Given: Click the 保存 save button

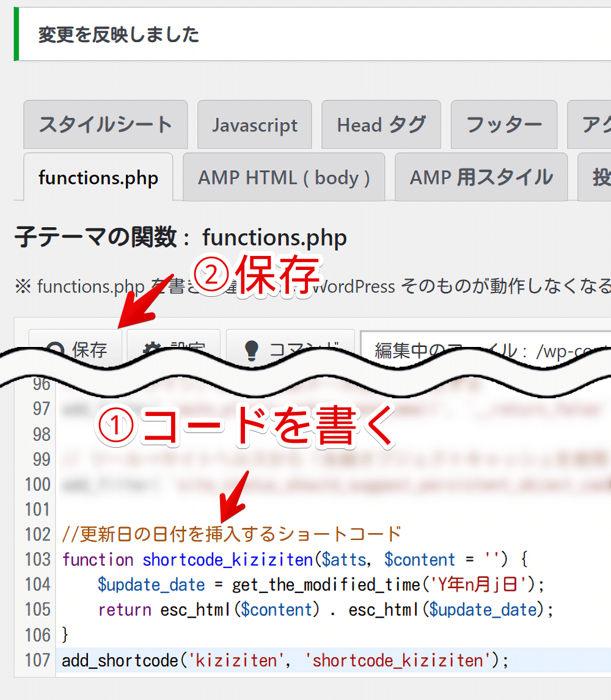Looking at the screenshot, I should [76, 349].
